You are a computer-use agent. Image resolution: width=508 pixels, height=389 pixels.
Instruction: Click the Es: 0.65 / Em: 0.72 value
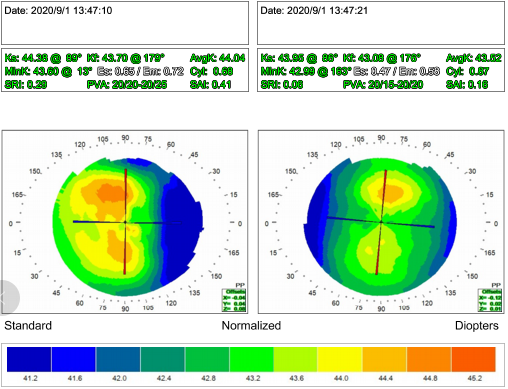140,71
